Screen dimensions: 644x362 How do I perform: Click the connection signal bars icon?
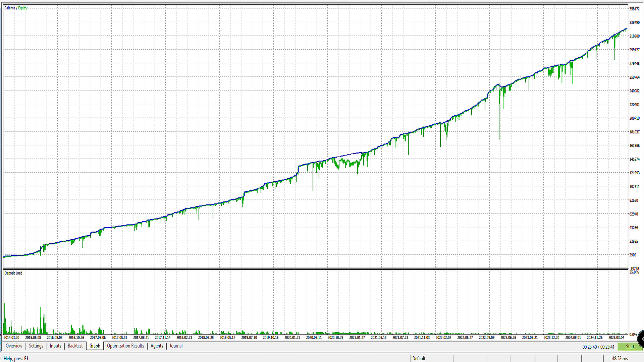click(x=608, y=359)
